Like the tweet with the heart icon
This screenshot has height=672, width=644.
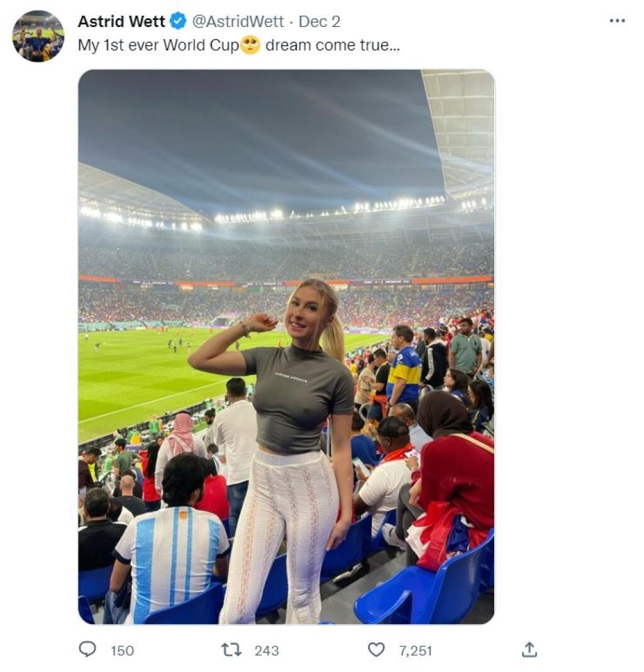coord(376,650)
